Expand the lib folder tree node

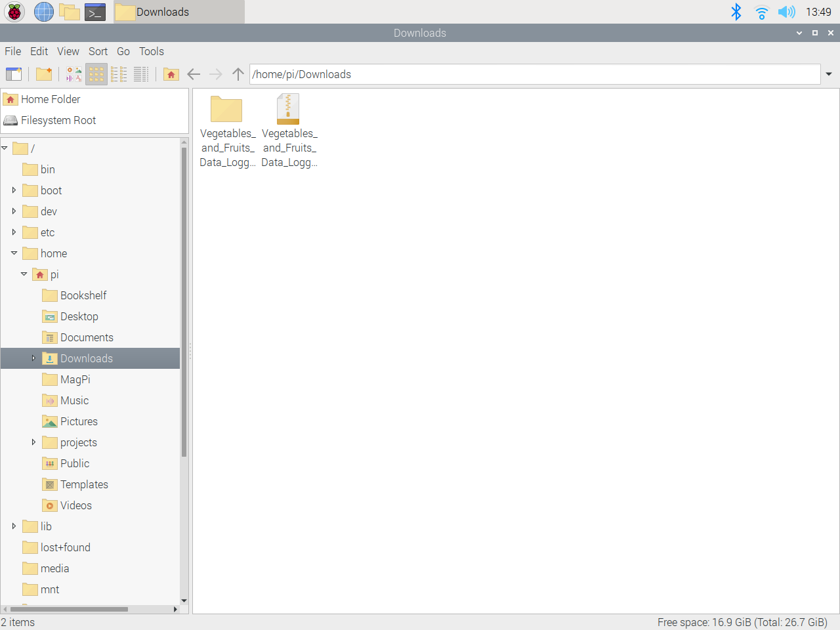coord(14,526)
